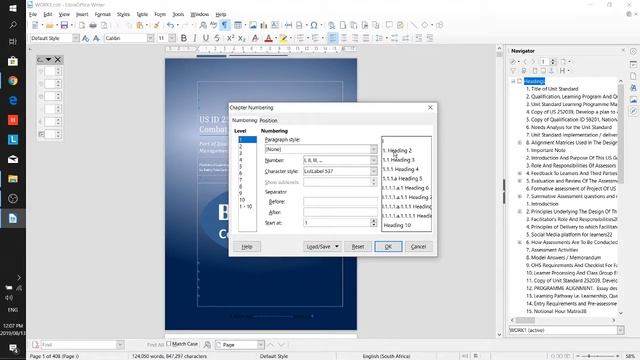The height and width of the screenshot is (360, 640).
Task: Click the Subscript icon
Action: pyautogui.click(x=242, y=38)
